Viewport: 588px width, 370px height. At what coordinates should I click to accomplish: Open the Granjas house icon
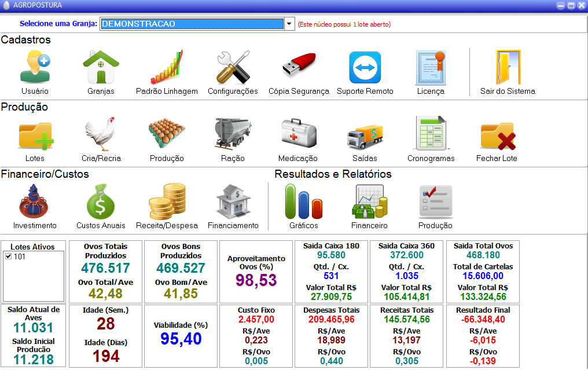[x=101, y=67]
